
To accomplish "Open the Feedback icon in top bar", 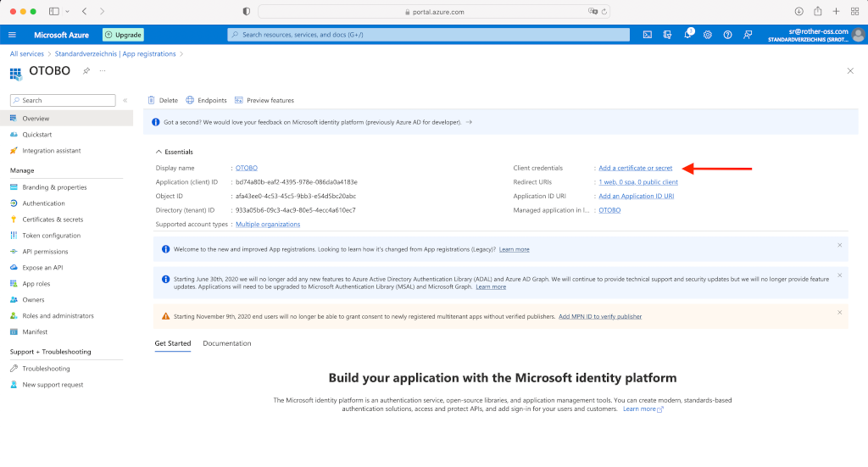I will click(748, 35).
